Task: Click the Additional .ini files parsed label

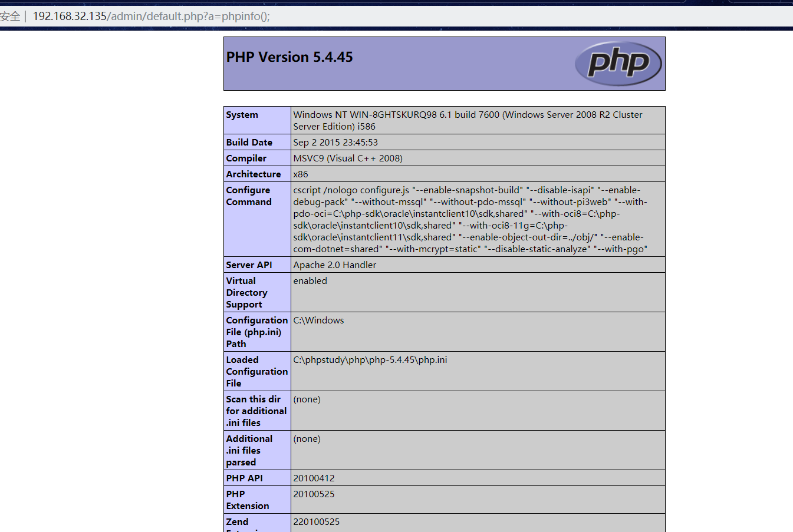Action: [249, 450]
